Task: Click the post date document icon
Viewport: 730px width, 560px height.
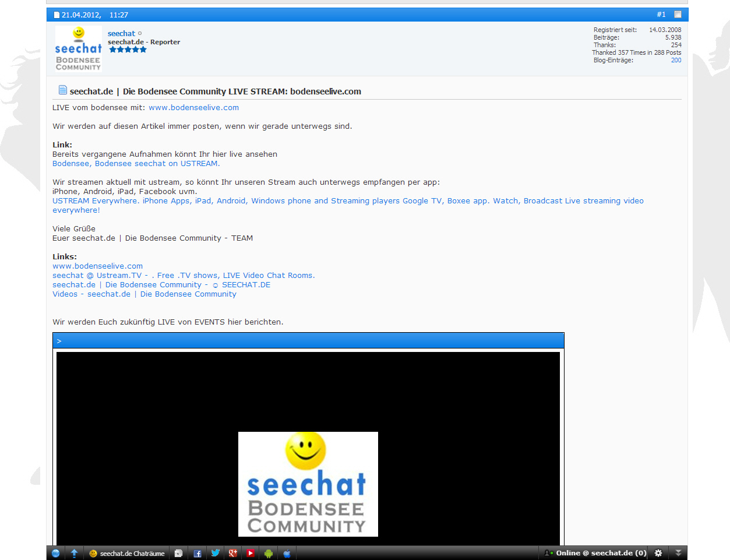Action: pos(57,15)
